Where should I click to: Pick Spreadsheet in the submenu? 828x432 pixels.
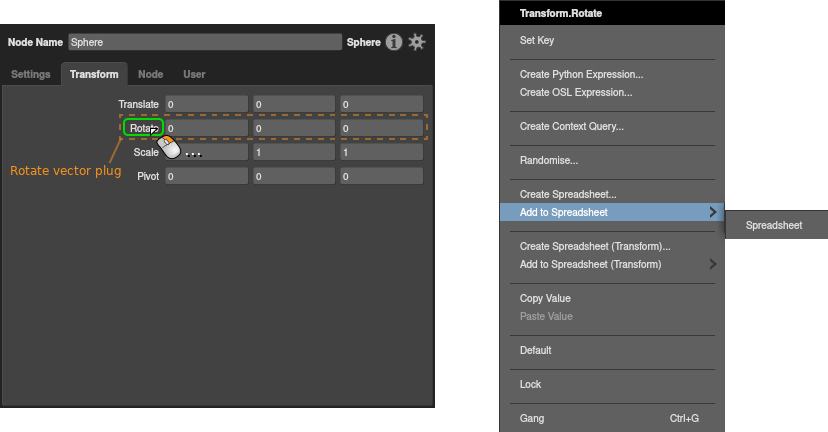(774, 226)
